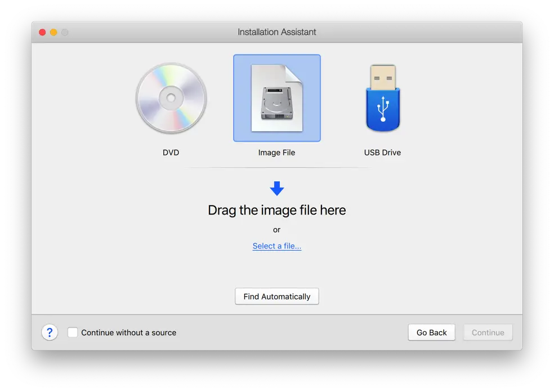
Task: Select the DVD disc icon
Action: (171, 98)
